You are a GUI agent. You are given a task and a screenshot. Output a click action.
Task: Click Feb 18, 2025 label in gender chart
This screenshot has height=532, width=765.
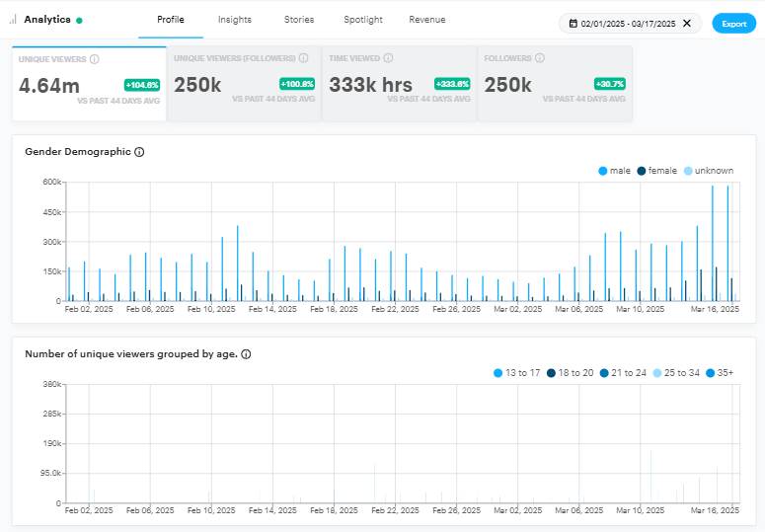click(x=334, y=309)
